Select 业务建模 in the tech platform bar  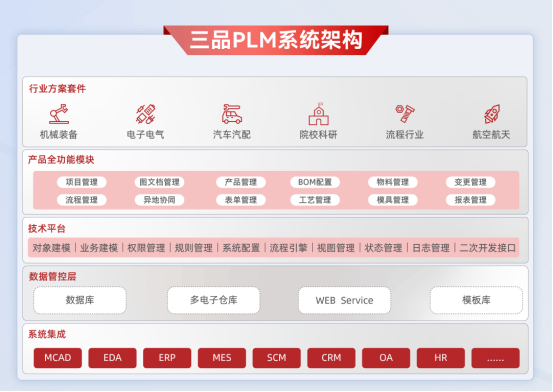click(x=99, y=248)
